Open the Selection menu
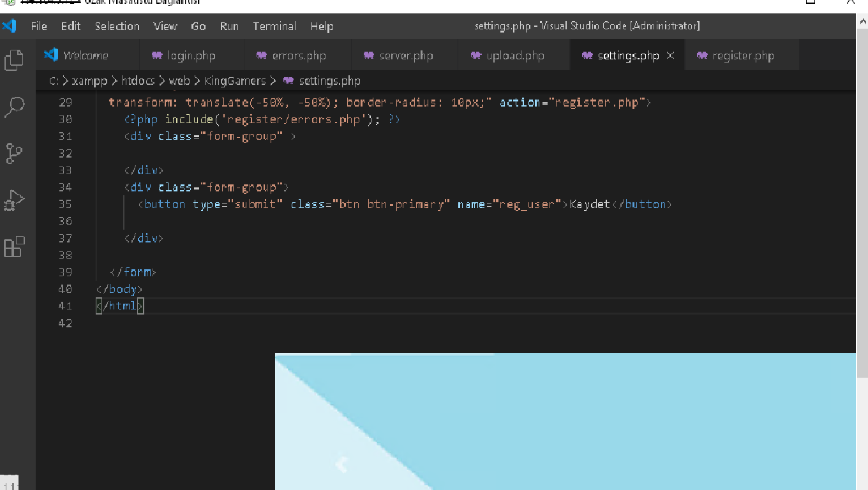Screen dimensions: 868x490 [x=117, y=26]
